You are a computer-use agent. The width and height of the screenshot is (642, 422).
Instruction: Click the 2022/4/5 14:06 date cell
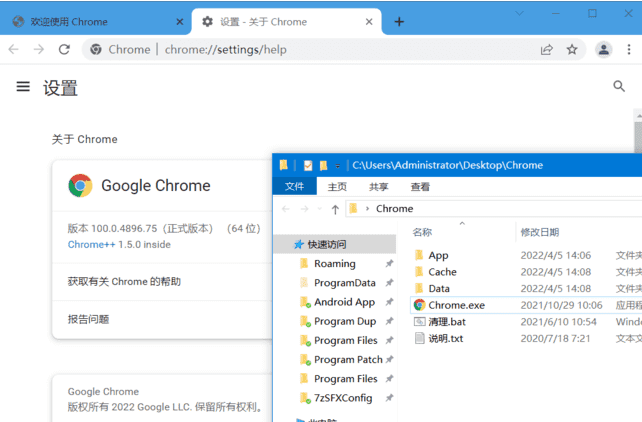[x=556, y=255]
